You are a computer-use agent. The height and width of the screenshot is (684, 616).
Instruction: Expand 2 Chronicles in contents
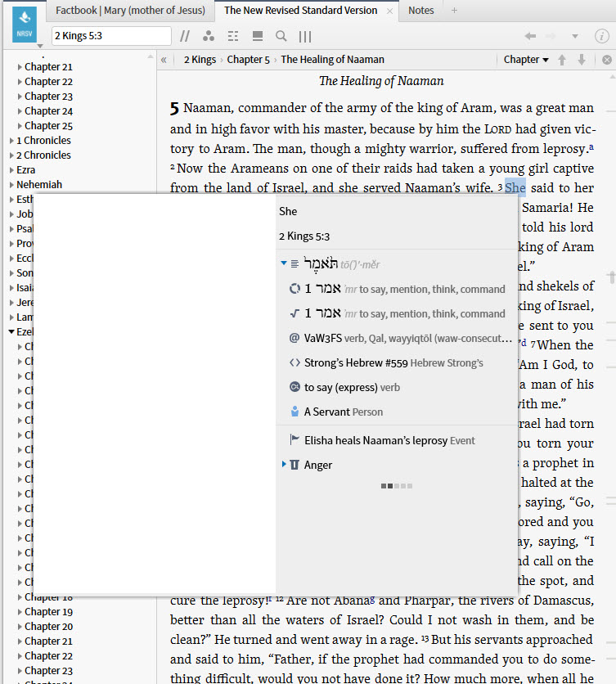[11, 155]
